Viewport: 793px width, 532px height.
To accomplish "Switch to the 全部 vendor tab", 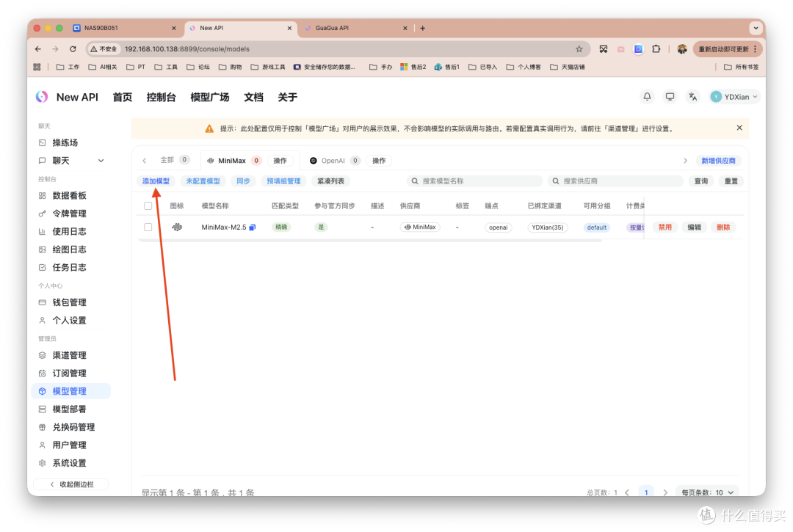I will click(174, 160).
